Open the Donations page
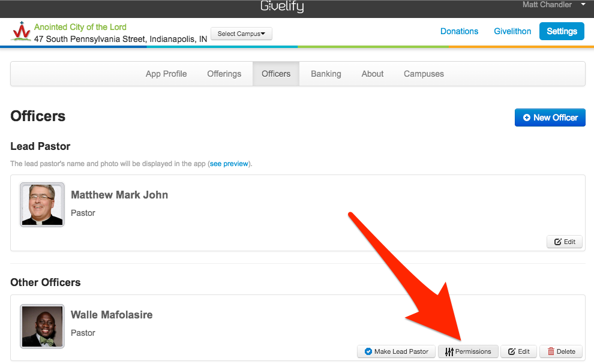This screenshot has width=594, height=364. (459, 31)
